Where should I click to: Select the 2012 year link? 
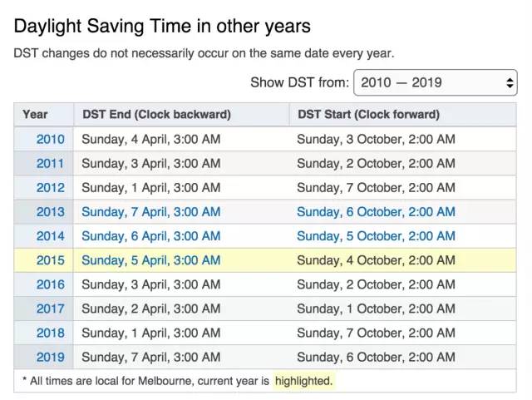pos(50,187)
